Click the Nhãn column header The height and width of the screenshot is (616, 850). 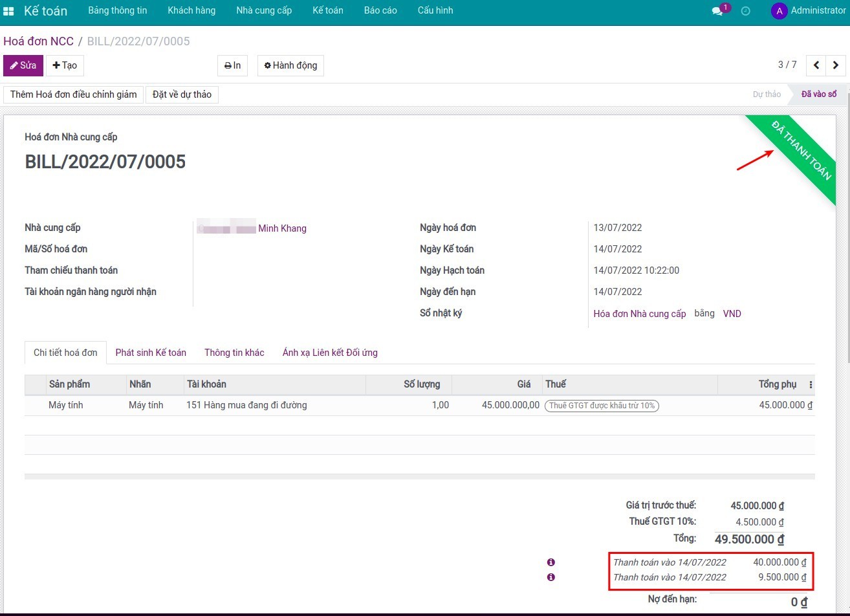[x=155, y=384]
